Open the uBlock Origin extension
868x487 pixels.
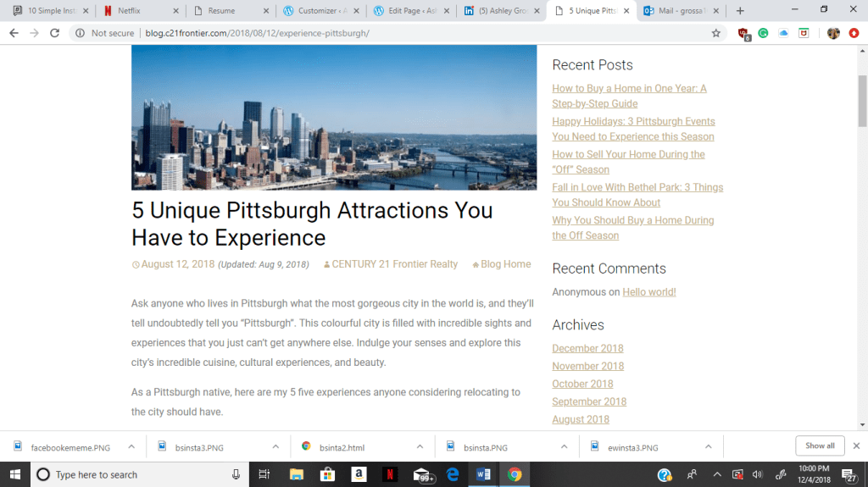744,33
